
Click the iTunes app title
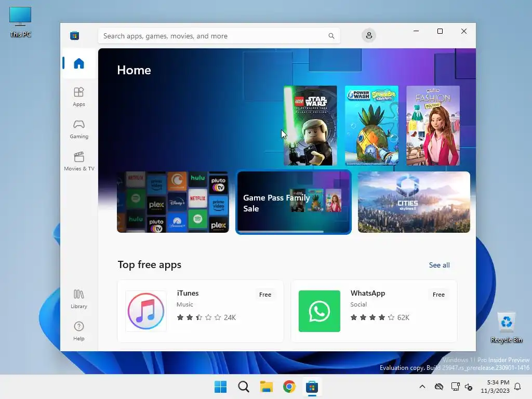tap(188, 293)
